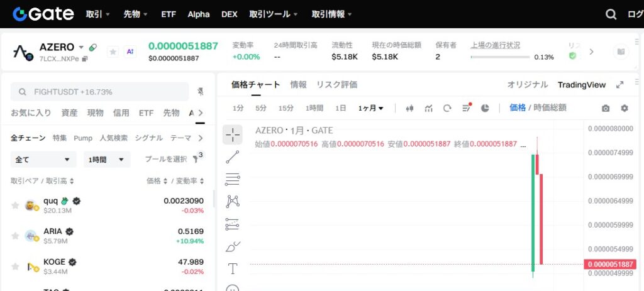Click the 0.0000051887 price label on axis
The image size is (644, 291).
610,264
